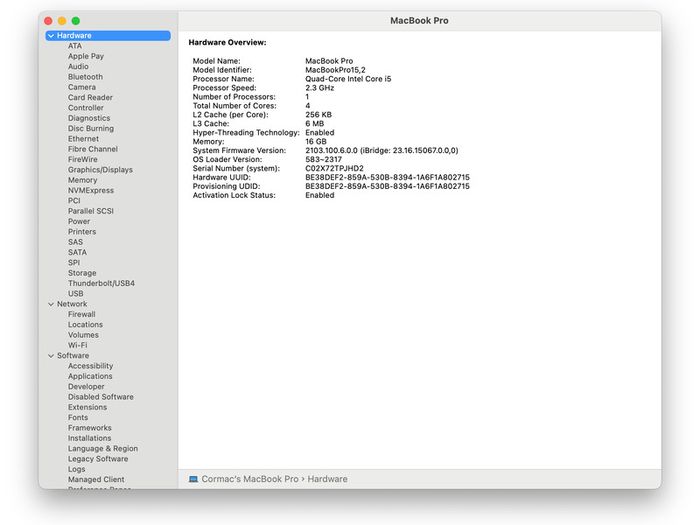
Task: Open Firewall network details
Action: (x=82, y=314)
